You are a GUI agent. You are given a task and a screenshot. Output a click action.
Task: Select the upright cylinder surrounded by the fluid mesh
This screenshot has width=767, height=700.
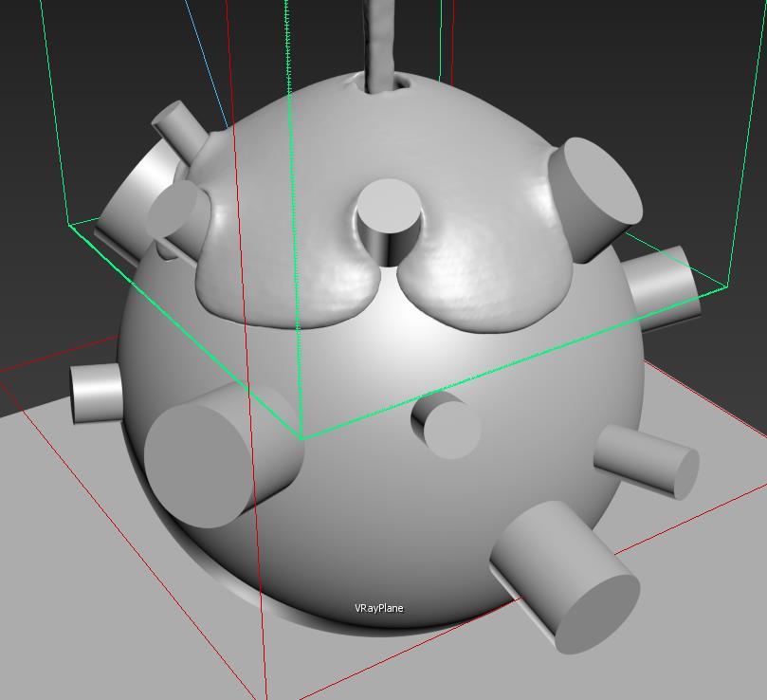[389, 222]
